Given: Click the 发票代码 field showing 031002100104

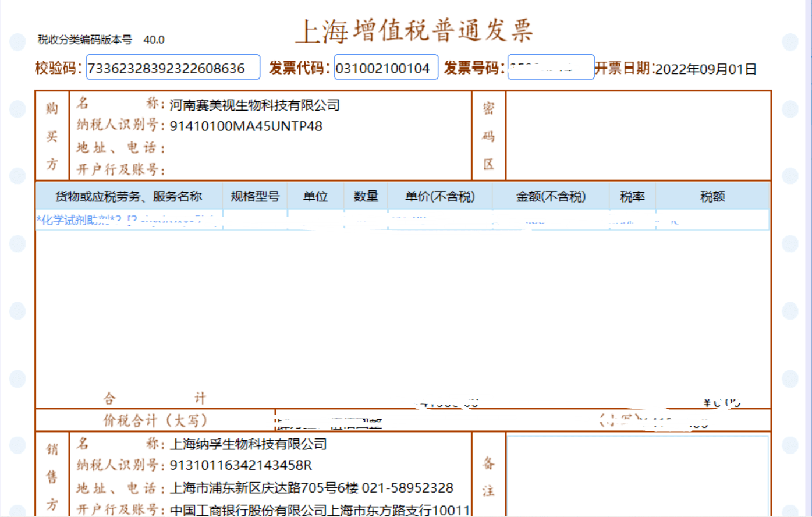Looking at the screenshot, I should (385, 68).
